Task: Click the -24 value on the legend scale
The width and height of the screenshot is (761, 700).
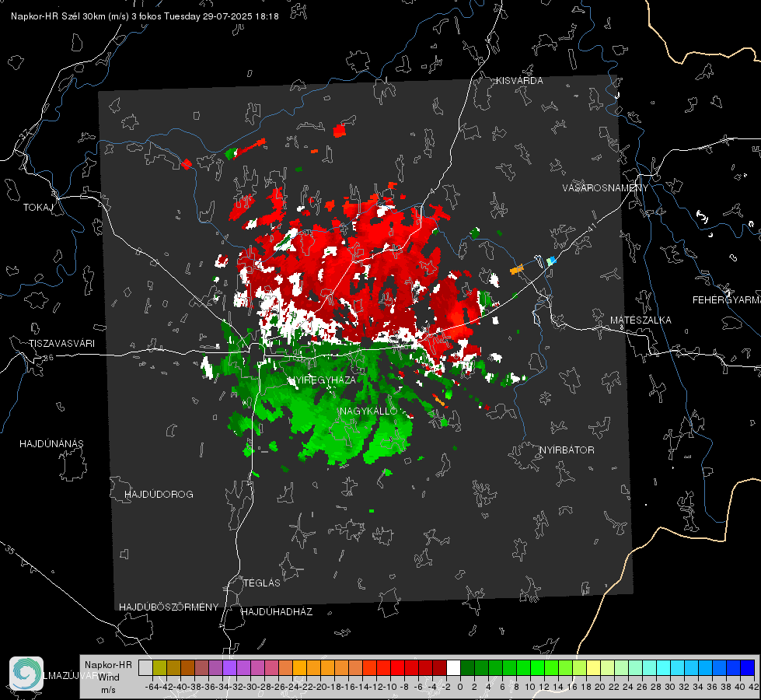Action: (x=292, y=687)
